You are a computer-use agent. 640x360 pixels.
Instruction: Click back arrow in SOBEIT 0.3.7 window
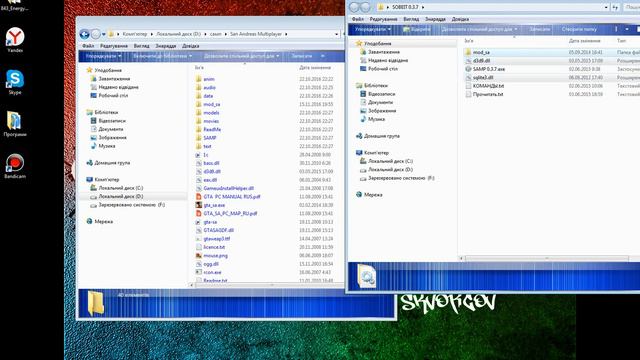[x=354, y=7]
